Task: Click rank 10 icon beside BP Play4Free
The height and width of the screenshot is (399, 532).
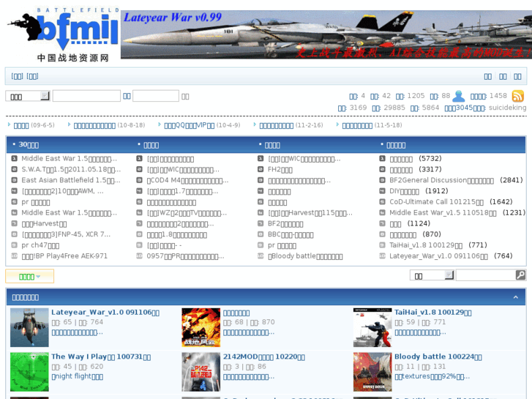Action: (x=14, y=256)
